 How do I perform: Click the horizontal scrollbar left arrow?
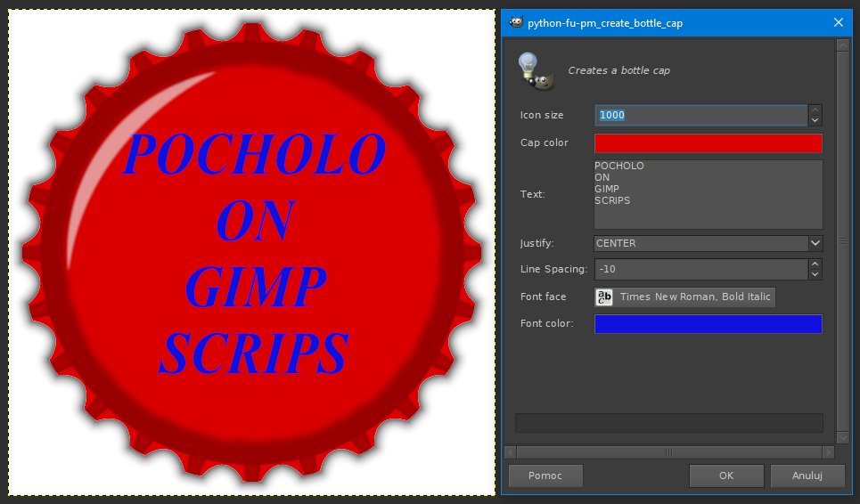510,452
